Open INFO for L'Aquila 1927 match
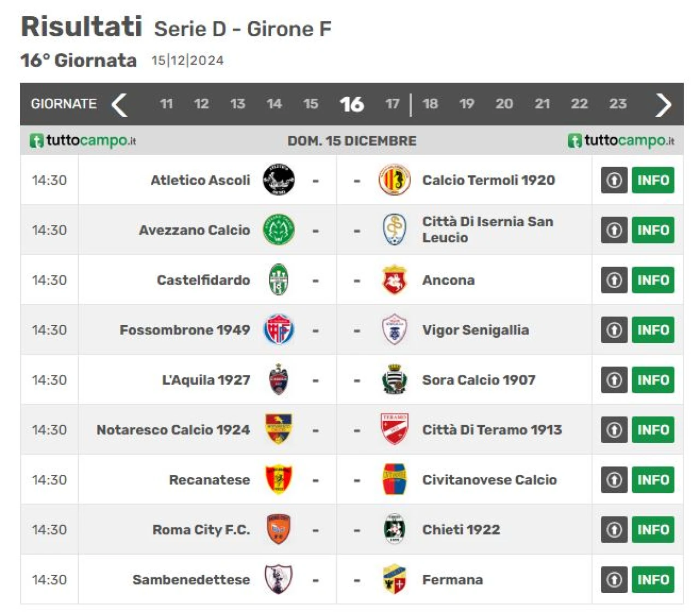The height and width of the screenshot is (612, 700). pos(653,380)
